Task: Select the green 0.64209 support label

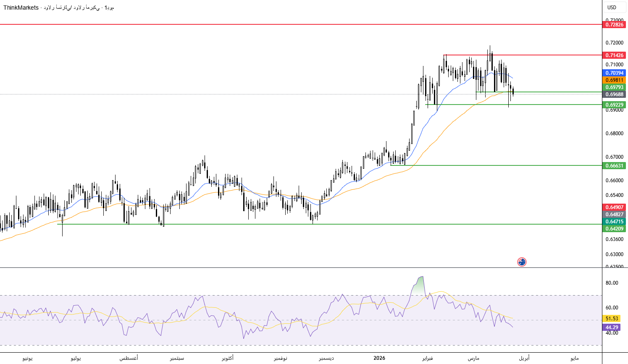Action: click(614, 229)
